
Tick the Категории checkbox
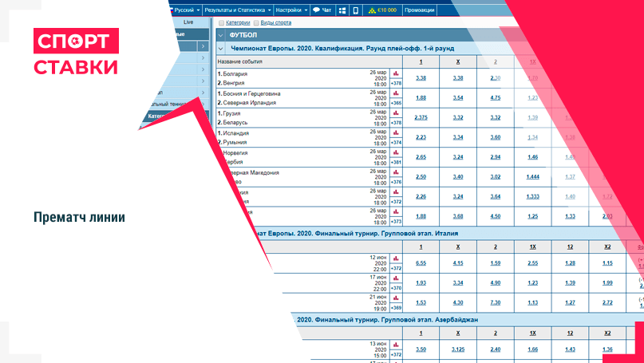[x=222, y=23]
